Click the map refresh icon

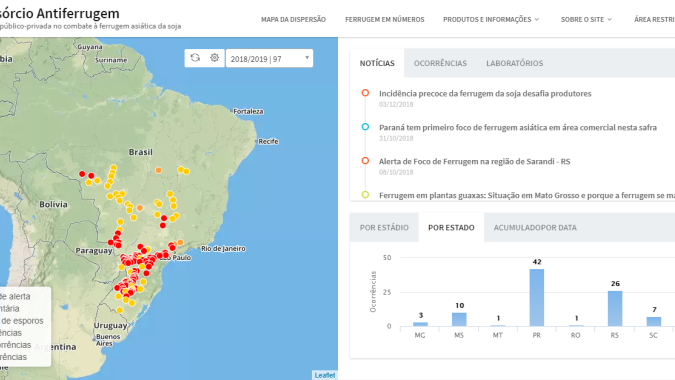coord(195,58)
